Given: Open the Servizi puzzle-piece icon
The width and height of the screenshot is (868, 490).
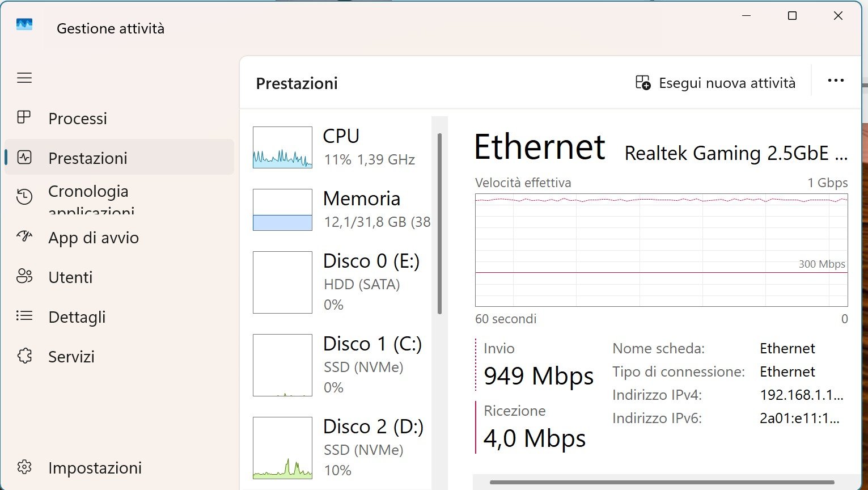Looking at the screenshot, I should (24, 356).
